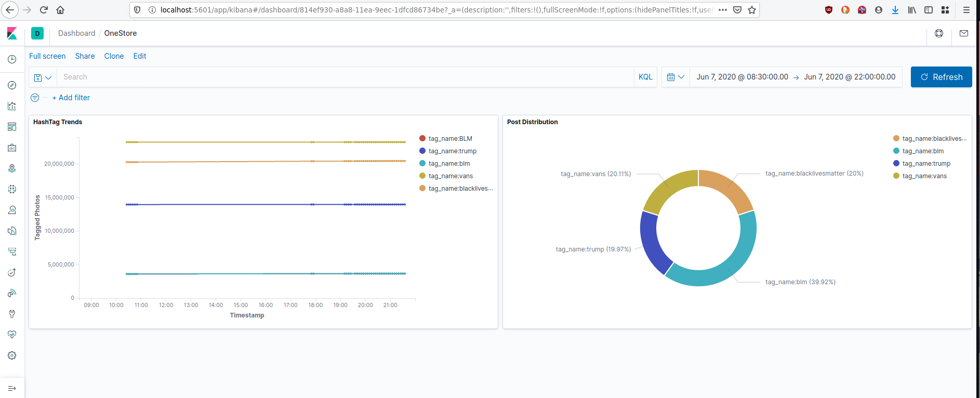Click + Add filter link
Image resolution: width=980 pixels, height=398 pixels.
tap(71, 98)
